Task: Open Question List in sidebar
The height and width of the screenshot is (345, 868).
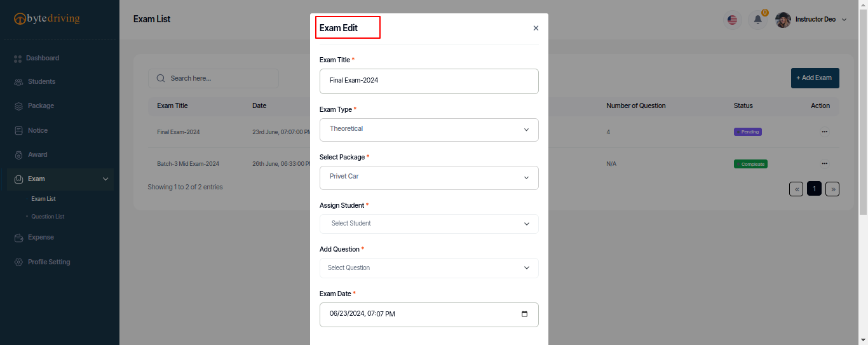Action: tap(48, 217)
